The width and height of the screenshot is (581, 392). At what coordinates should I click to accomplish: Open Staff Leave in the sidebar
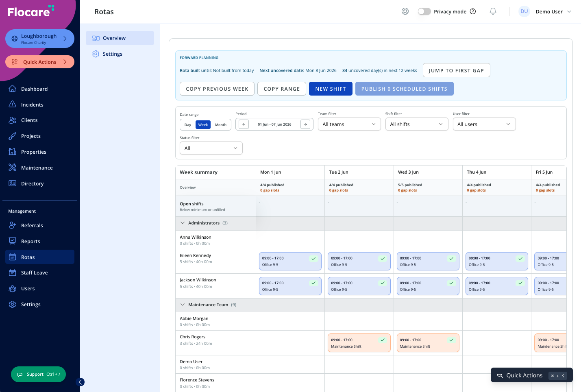[x=40, y=272]
